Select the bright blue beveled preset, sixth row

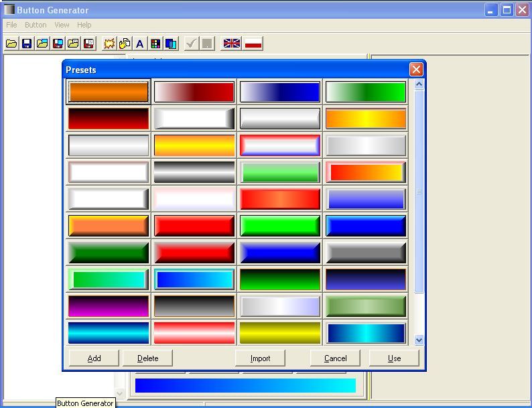pyautogui.click(x=365, y=226)
